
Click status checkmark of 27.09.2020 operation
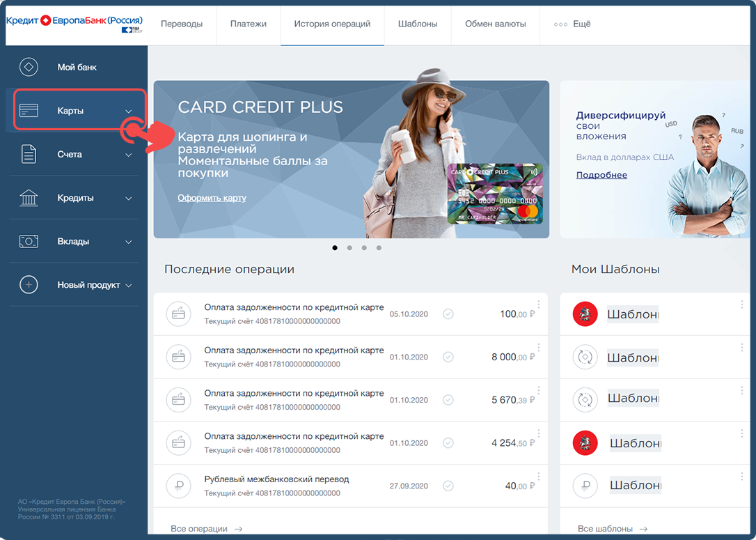click(448, 486)
